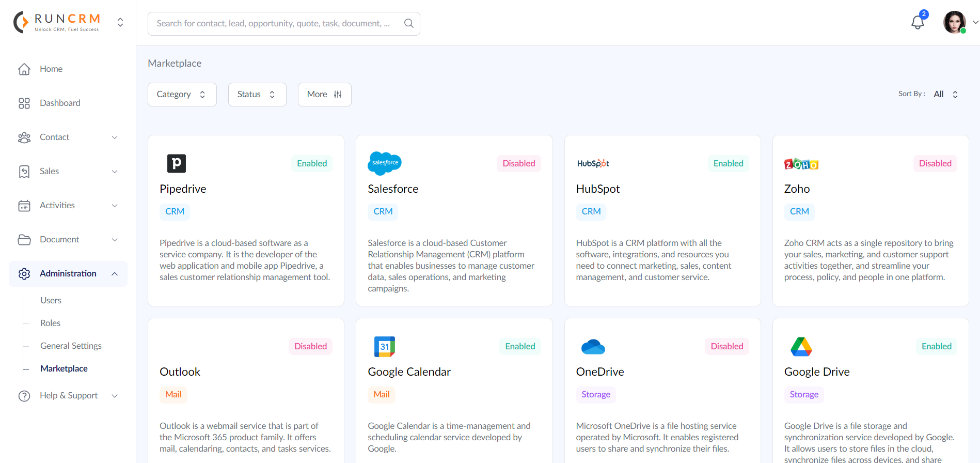Open the Sort By dropdown
The height and width of the screenshot is (463, 980).
(x=945, y=95)
